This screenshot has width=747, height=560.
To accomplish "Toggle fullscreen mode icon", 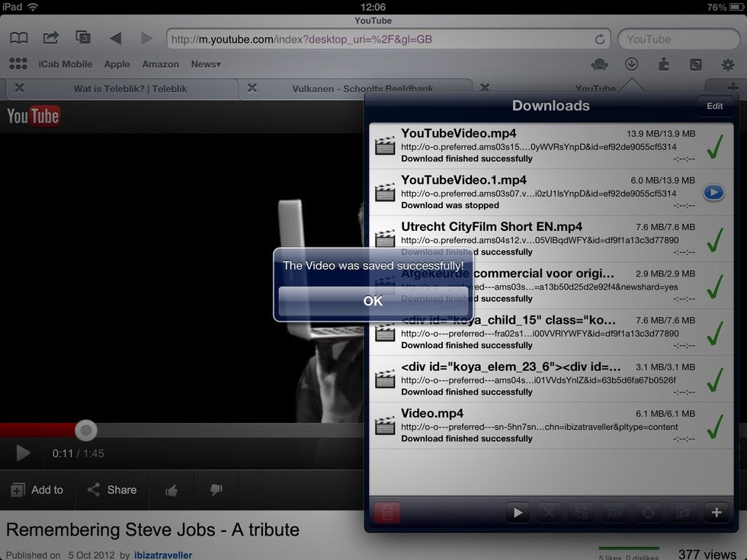I will pyautogui.click(x=695, y=64).
